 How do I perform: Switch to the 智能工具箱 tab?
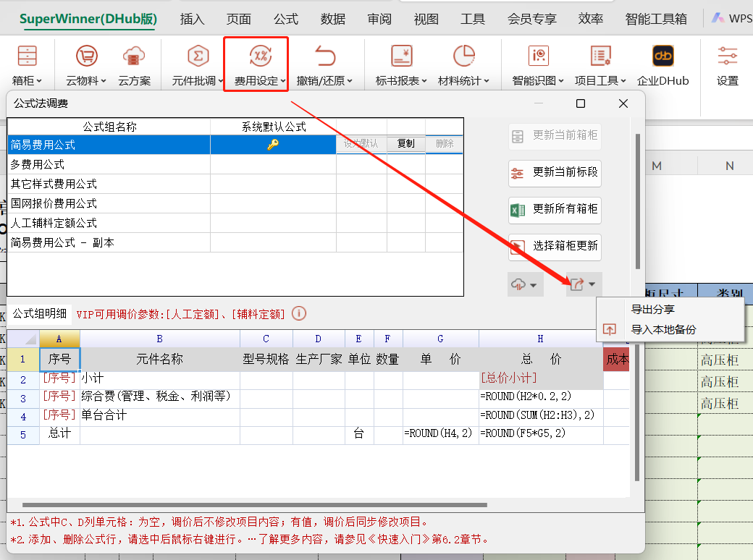[x=655, y=19]
